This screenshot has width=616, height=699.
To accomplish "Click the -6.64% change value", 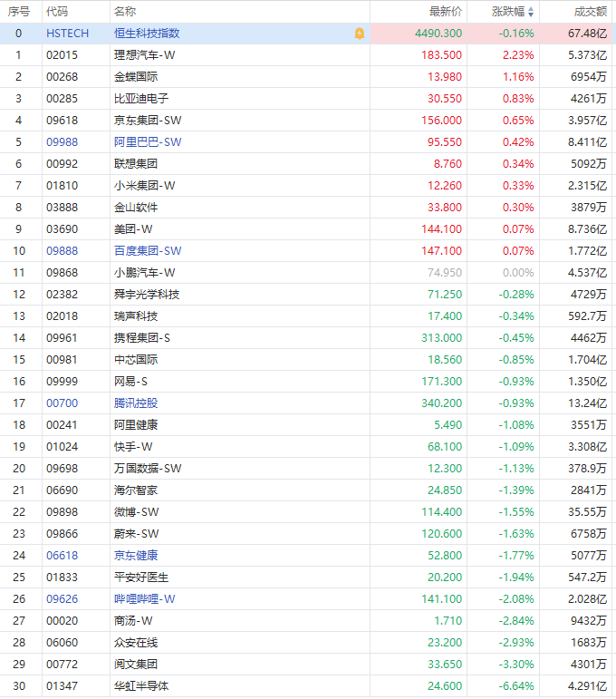I will 515,686.
